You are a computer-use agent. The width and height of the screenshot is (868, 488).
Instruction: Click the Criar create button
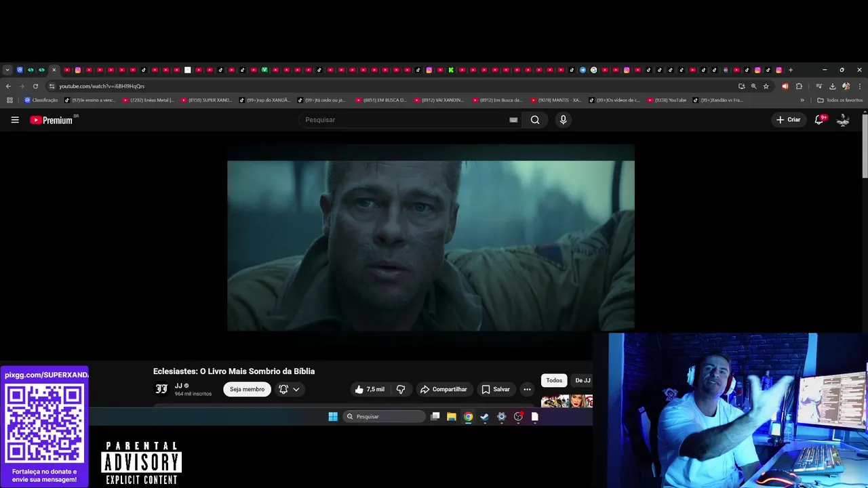click(789, 120)
